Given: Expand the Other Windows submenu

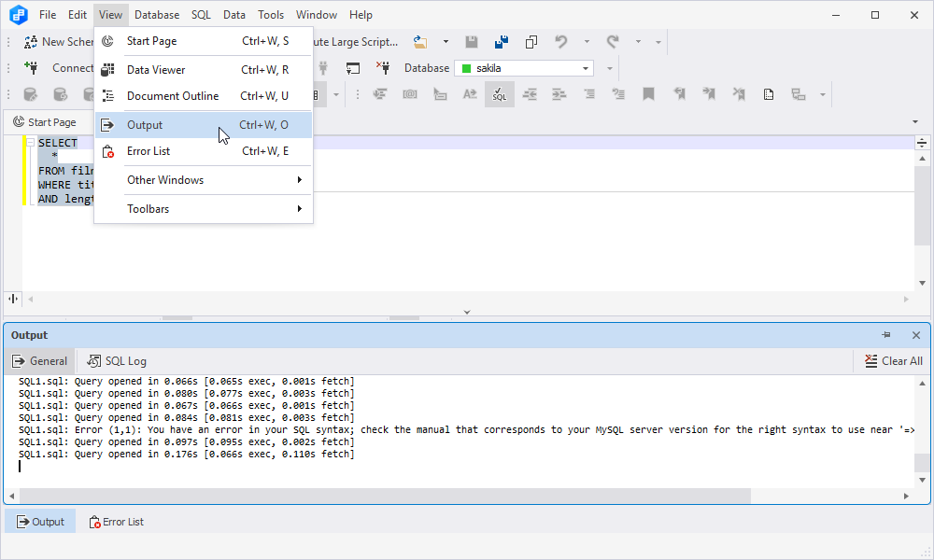Looking at the screenshot, I should pos(204,180).
